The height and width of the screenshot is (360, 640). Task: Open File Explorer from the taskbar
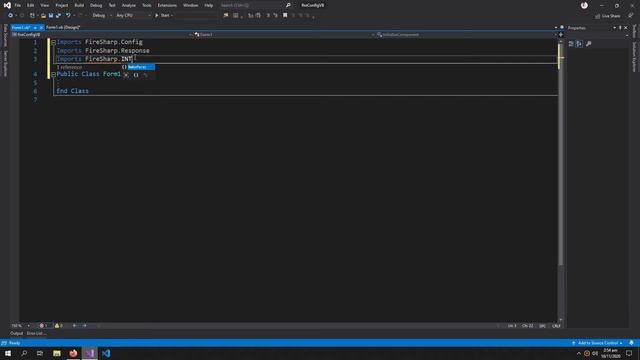(57, 353)
